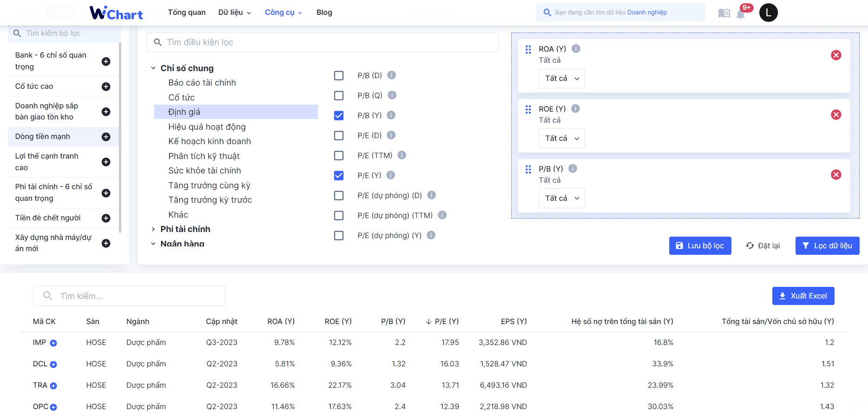Go to 'Tổng quan' page

pyautogui.click(x=187, y=13)
